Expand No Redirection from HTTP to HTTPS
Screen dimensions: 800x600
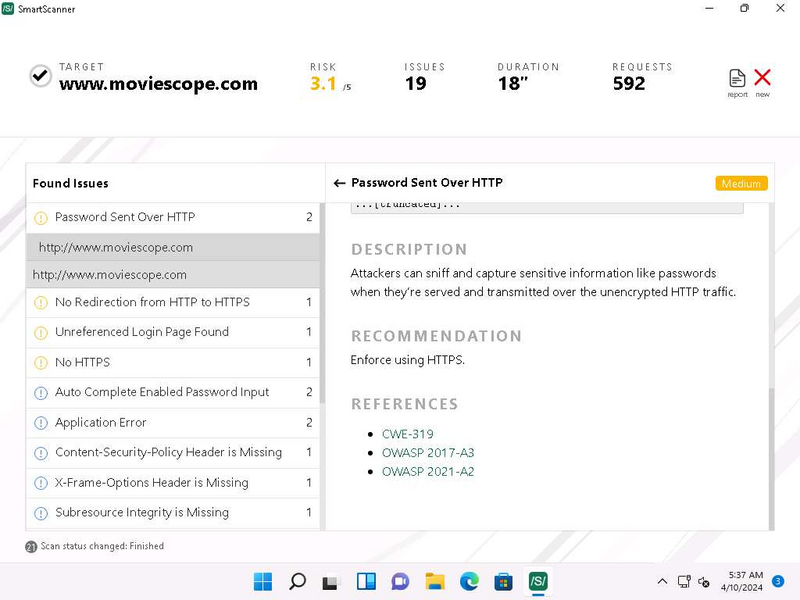[x=172, y=303]
